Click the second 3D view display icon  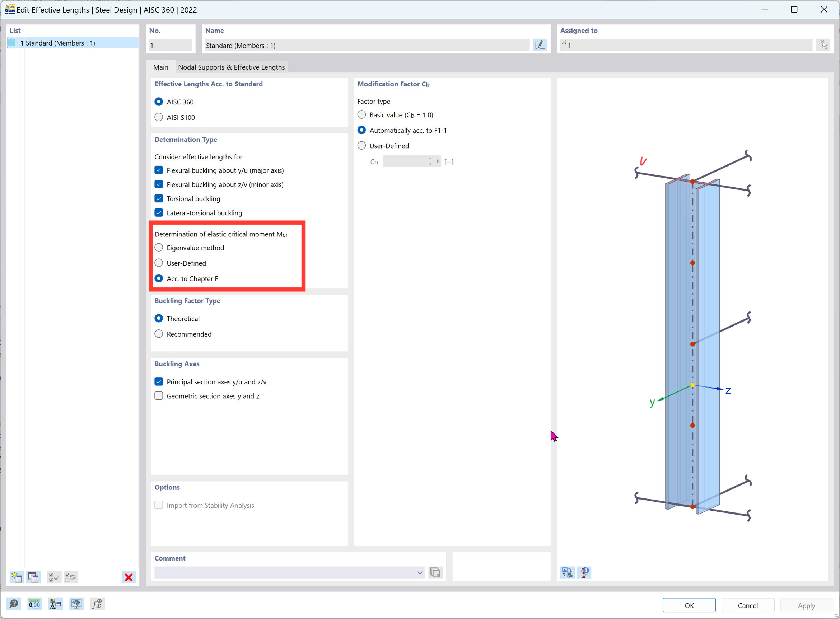(584, 573)
